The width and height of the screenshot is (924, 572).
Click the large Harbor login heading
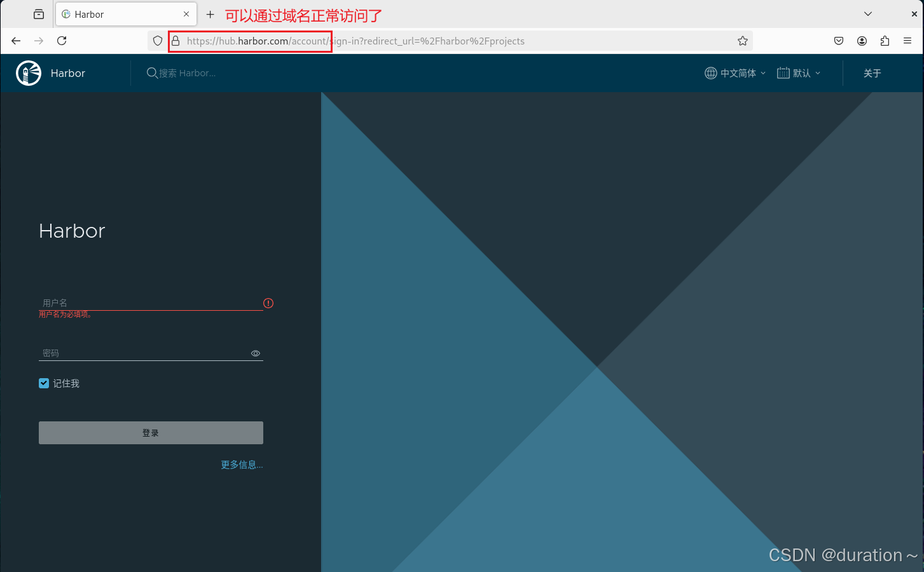72,231
